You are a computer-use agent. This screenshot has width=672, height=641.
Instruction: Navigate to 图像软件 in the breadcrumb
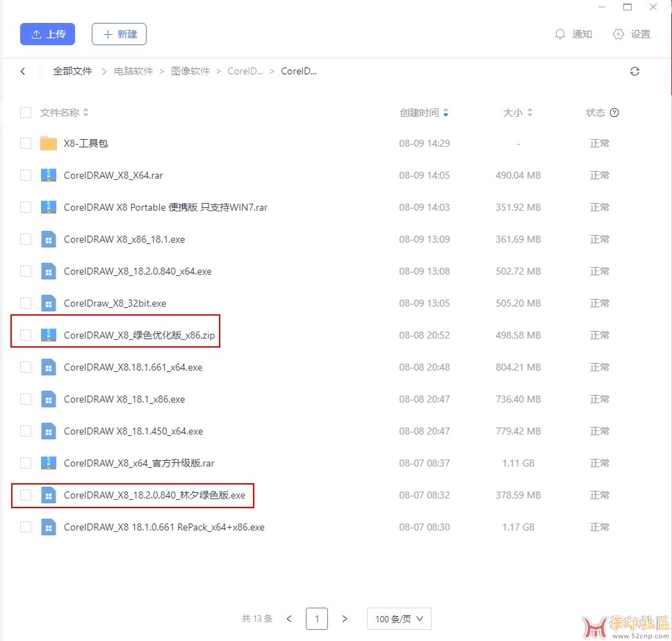coord(190,71)
